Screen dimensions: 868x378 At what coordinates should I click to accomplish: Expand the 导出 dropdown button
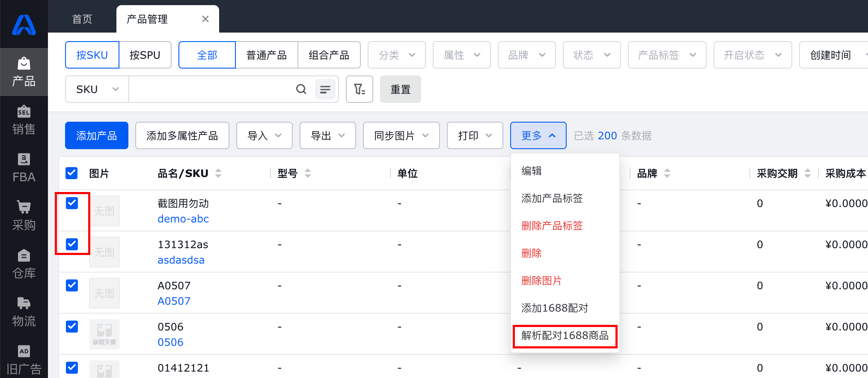(328, 135)
